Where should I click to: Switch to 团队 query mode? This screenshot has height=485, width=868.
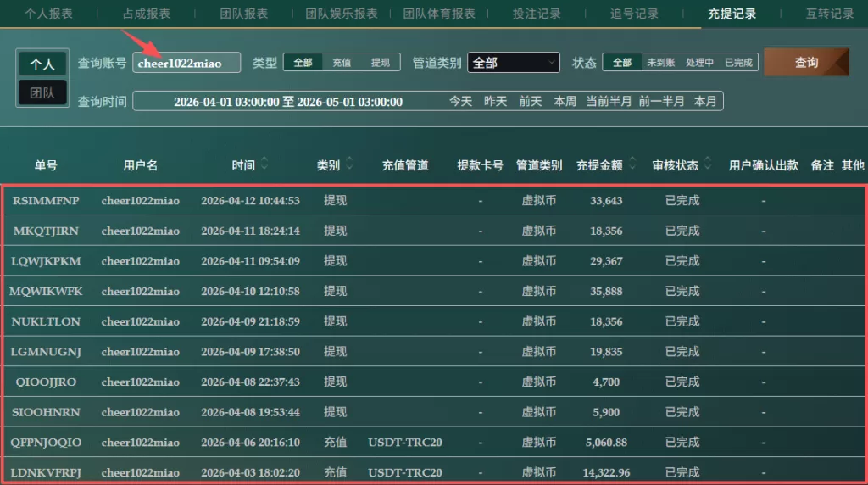pos(42,92)
